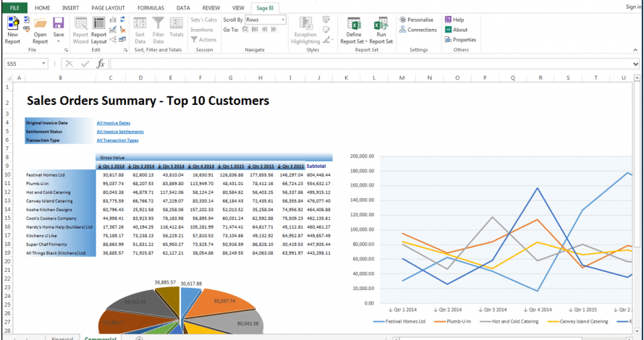644x340 pixels.
Task: Open the Name Box dropdown arrow
Action: click(x=43, y=64)
